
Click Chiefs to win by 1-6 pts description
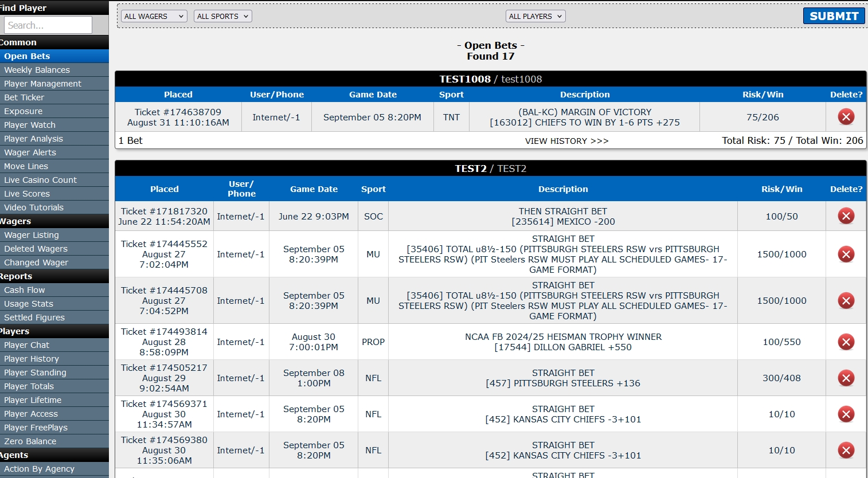pos(585,123)
